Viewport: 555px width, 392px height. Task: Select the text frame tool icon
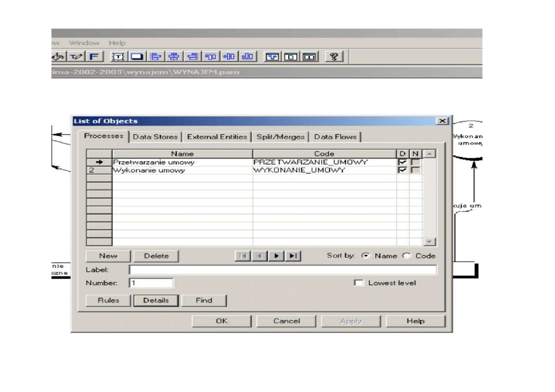[119, 57]
